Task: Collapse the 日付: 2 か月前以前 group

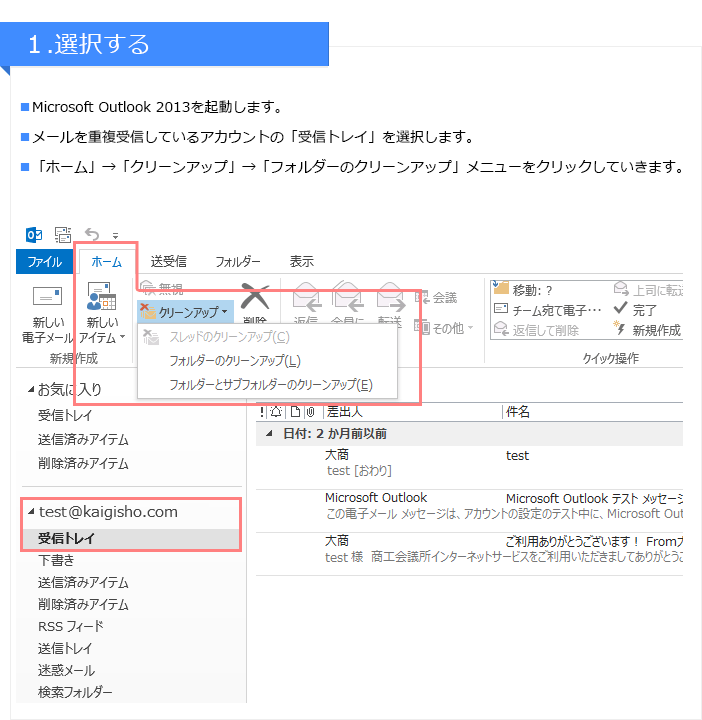Action: 270,433
